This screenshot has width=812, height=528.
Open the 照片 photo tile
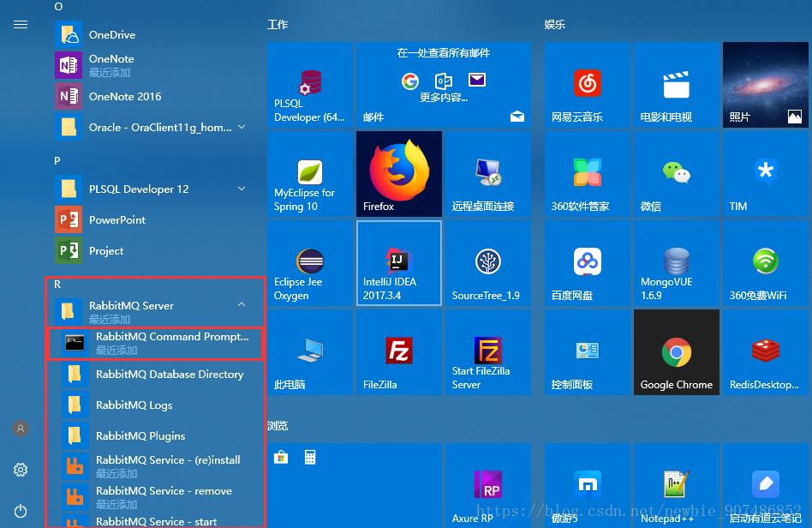coord(766,85)
